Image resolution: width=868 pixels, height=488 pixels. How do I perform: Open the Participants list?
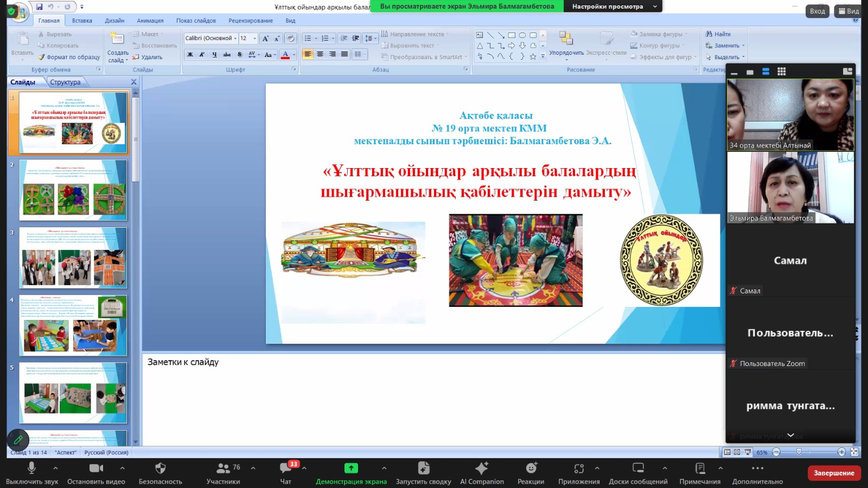(x=223, y=468)
